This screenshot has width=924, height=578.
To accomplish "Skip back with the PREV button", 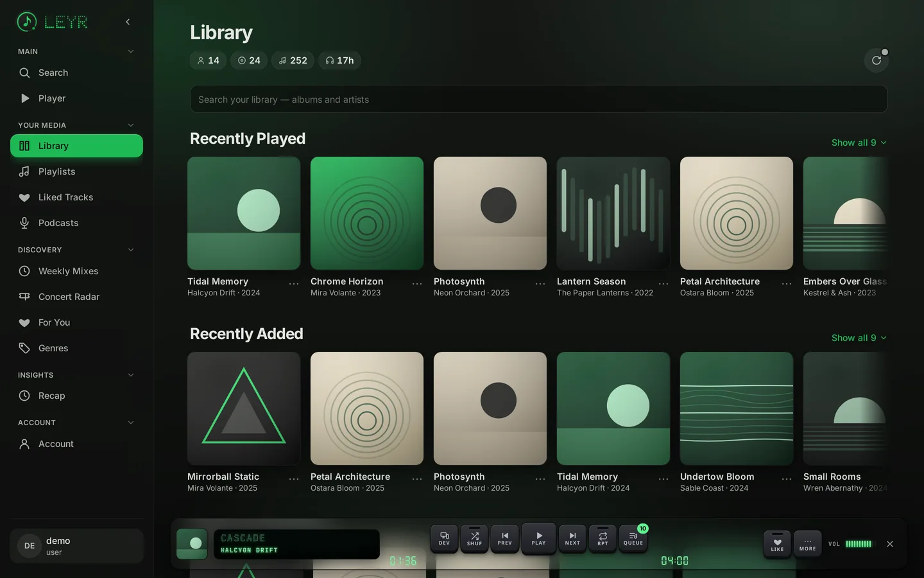I will (505, 538).
